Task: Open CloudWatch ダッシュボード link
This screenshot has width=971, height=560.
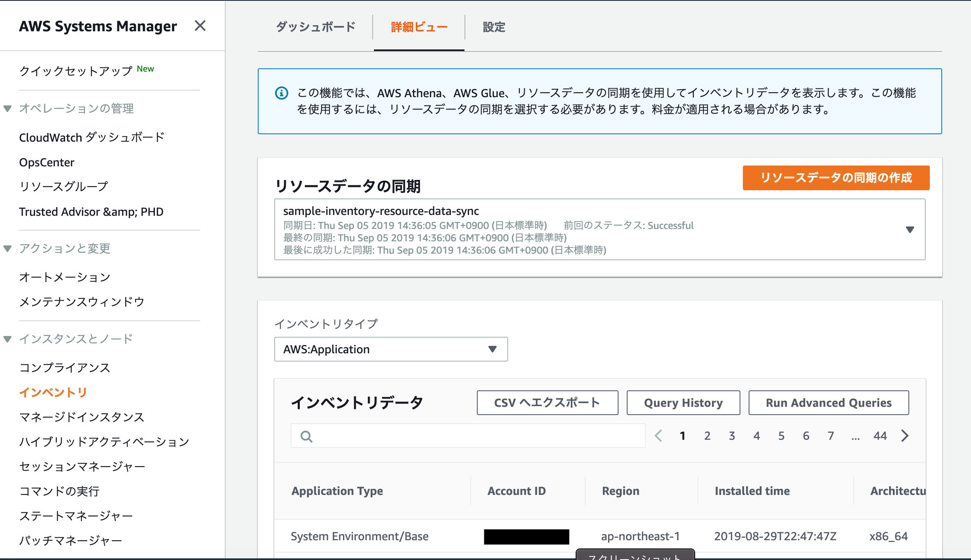Action: [x=92, y=137]
